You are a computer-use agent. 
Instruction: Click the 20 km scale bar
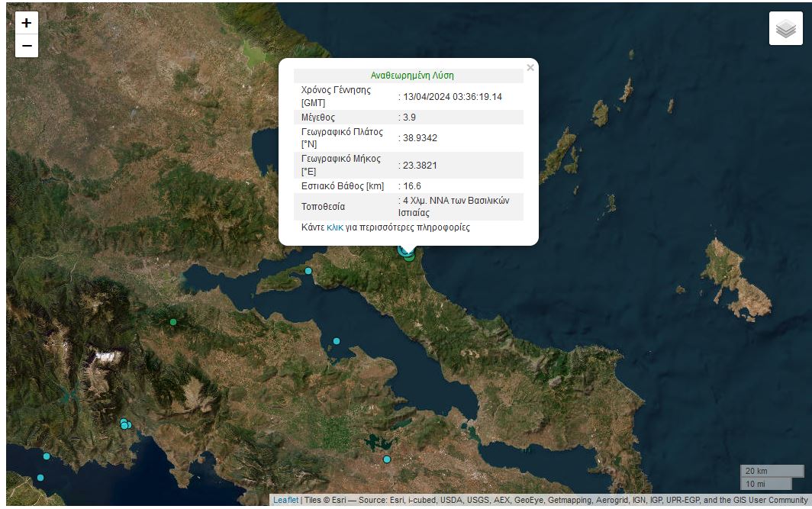tap(772, 471)
